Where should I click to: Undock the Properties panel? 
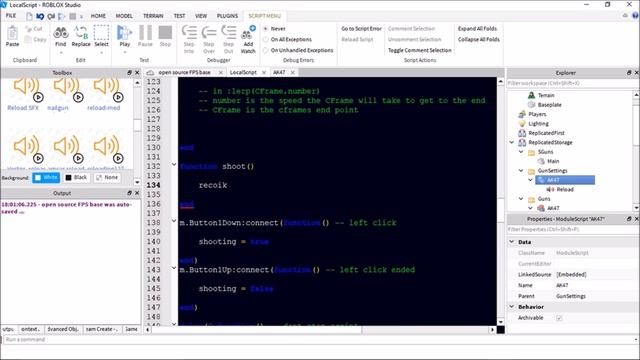pos(629,219)
